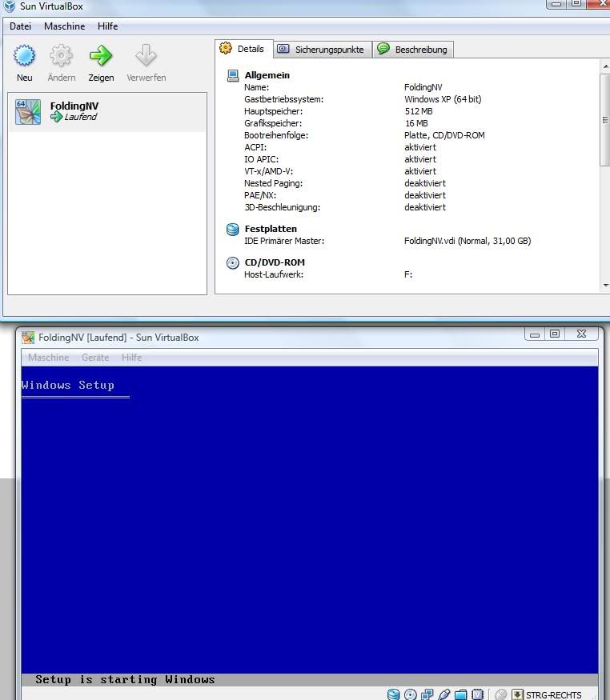The width and height of the screenshot is (610, 700).
Task: Open the Festplatten section heading link
Action: point(271,229)
